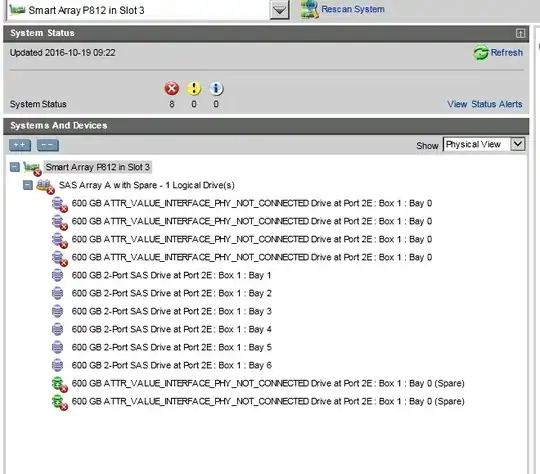Click the System Status panel header
Screen dimensions: 540x474
point(266,33)
